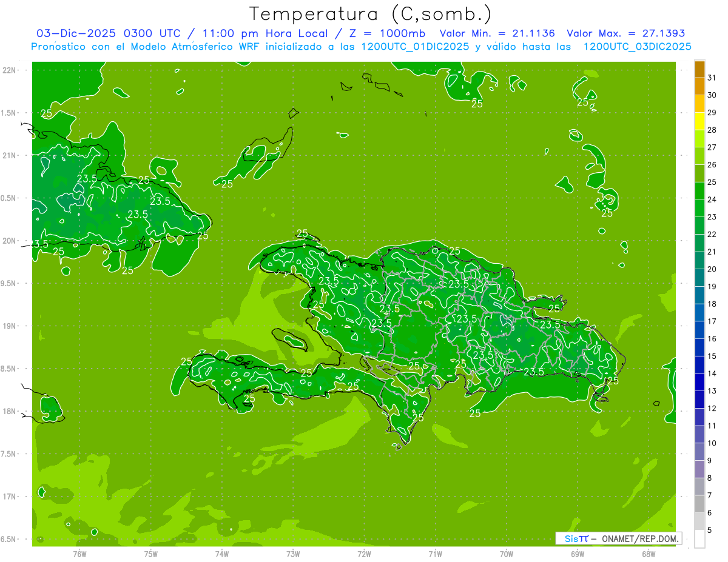Pick the legend swatch between 24 and 25
The image size is (728, 562).
[x=699, y=191]
